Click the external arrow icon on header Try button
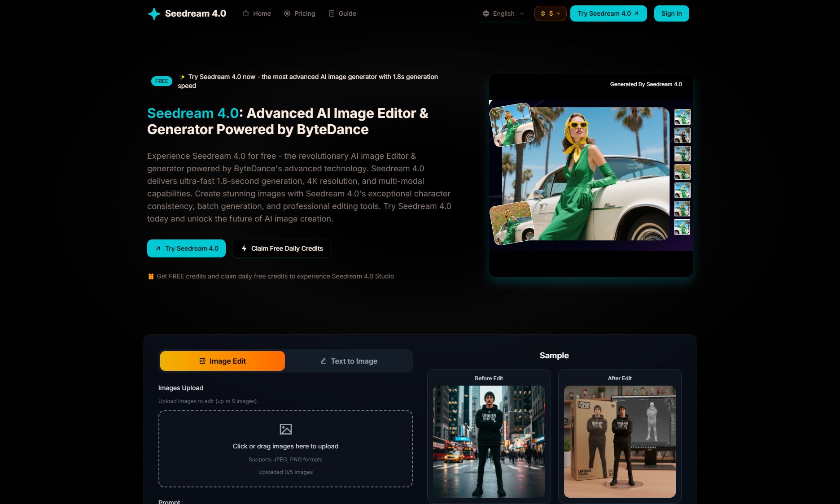 pos(636,13)
